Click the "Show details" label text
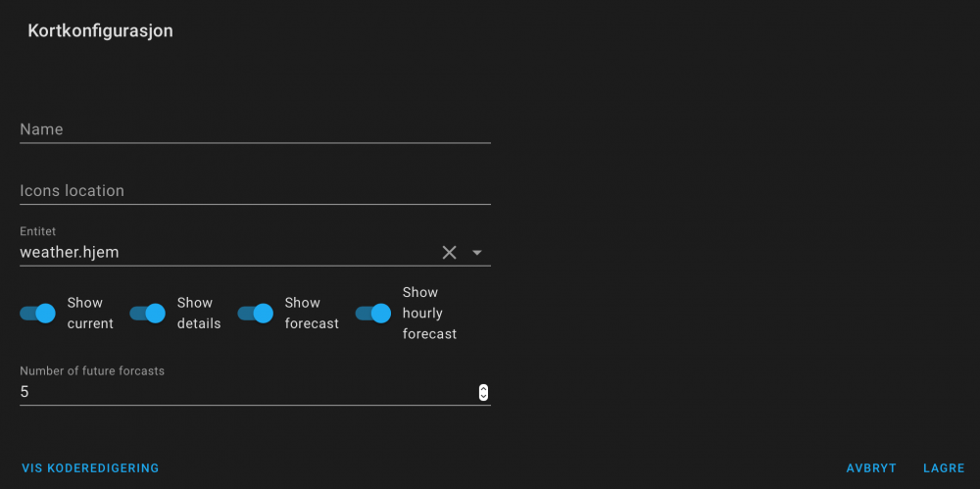 199,314
